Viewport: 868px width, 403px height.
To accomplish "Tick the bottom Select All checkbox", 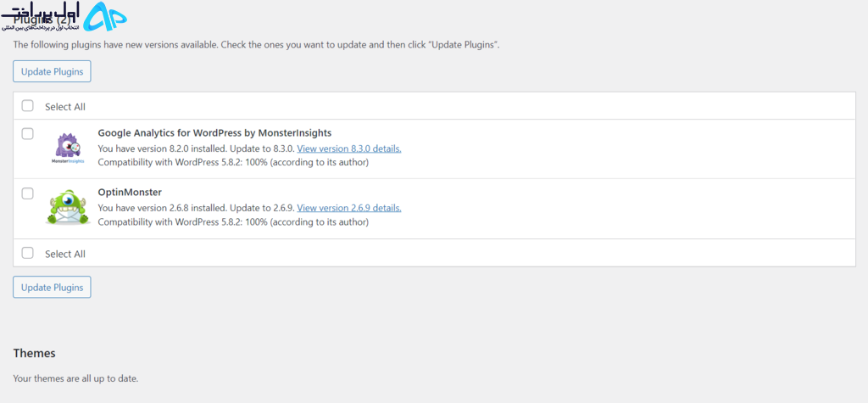I will pyautogui.click(x=28, y=253).
